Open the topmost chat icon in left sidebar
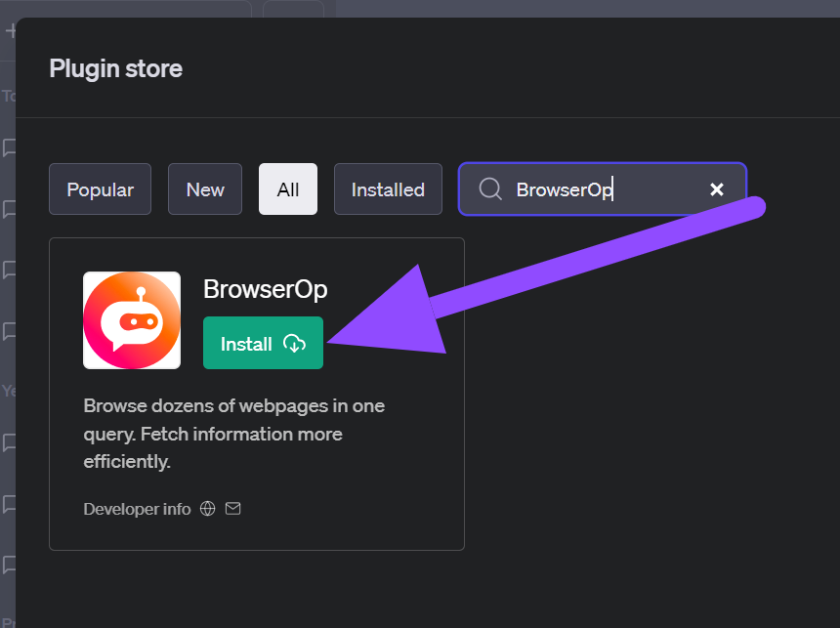Image resolution: width=840 pixels, height=628 pixels. pyautogui.click(x=10, y=147)
